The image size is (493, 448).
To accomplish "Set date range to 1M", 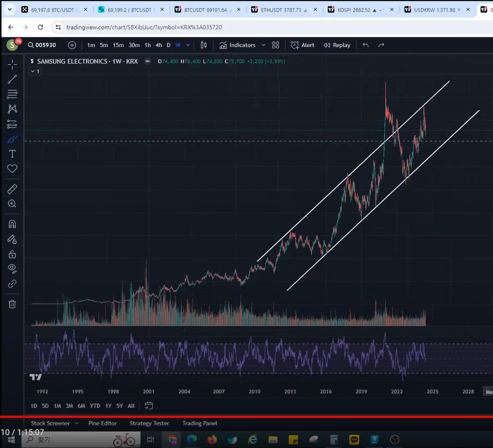I will point(57,406).
